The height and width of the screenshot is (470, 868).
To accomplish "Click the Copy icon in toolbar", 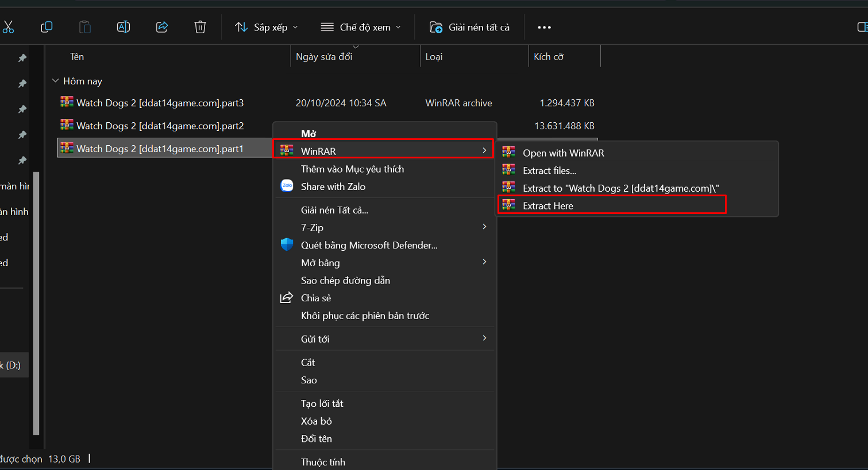I will [47, 27].
